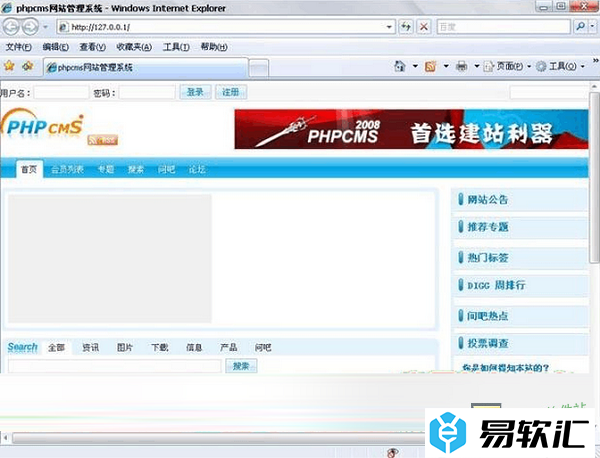
Task: Open the 编辑(E) menu
Action: pos(55,47)
